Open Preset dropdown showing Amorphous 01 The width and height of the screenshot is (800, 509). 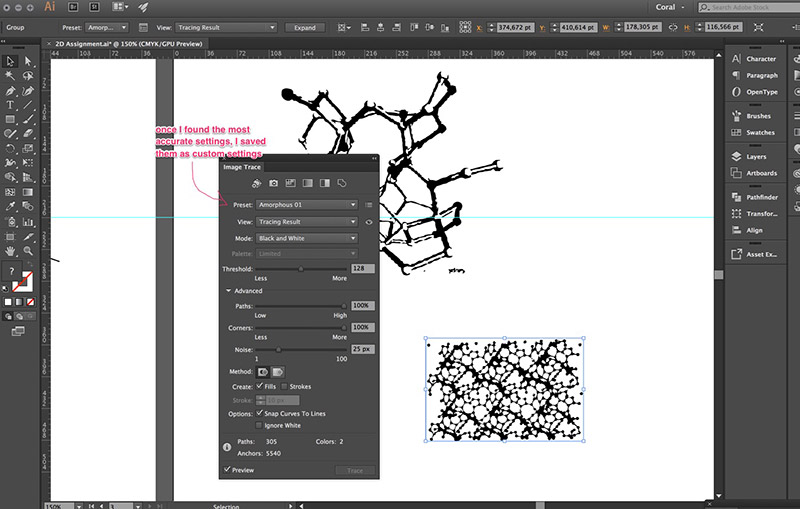click(x=307, y=205)
